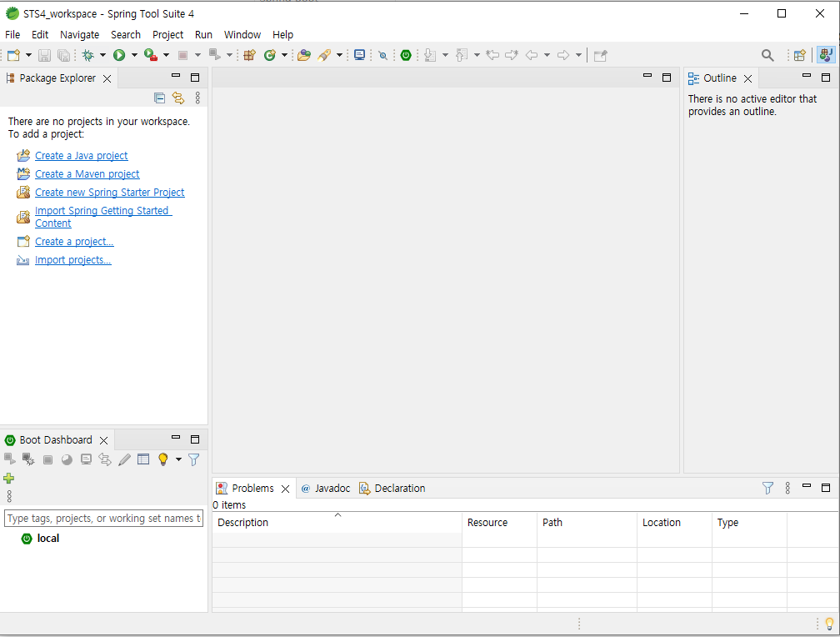
Task: Click the Pin Editor icon in toolbar
Action: (x=600, y=55)
